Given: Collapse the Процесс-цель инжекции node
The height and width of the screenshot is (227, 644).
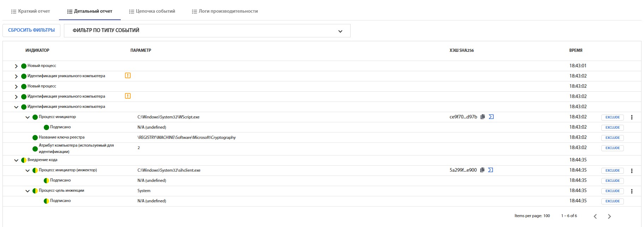Looking at the screenshot, I should pyautogui.click(x=28, y=191).
